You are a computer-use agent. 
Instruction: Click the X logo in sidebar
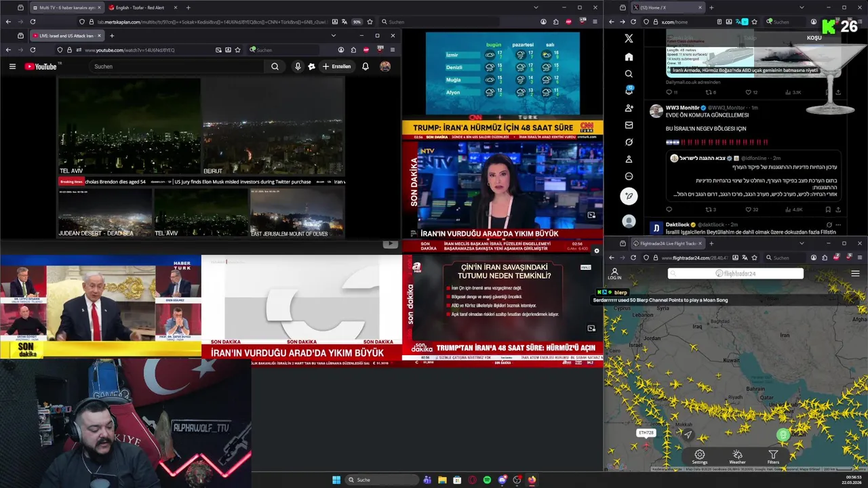[629, 39]
